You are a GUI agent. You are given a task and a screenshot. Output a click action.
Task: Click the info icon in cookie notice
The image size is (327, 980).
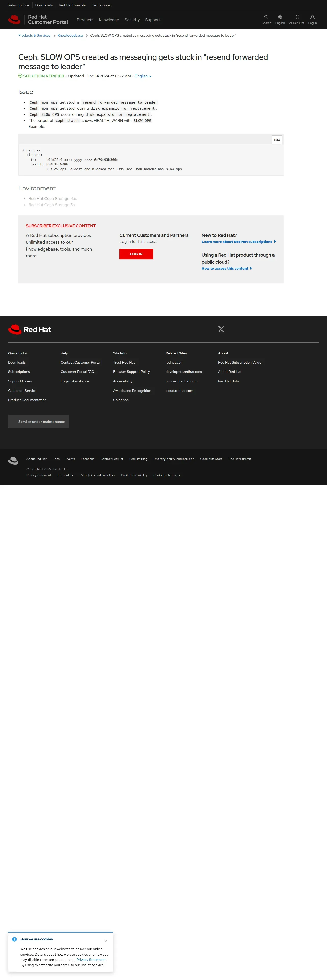tap(15, 939)
